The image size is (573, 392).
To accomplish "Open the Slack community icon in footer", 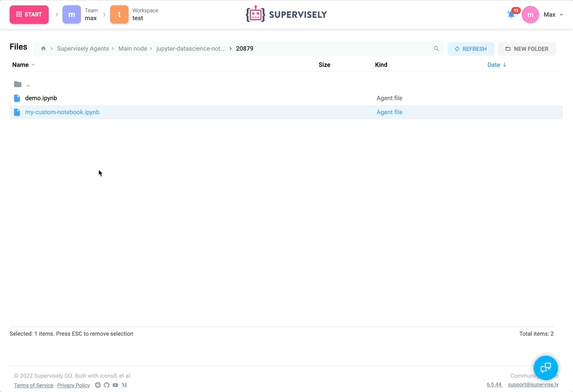I will pos(97,385).
